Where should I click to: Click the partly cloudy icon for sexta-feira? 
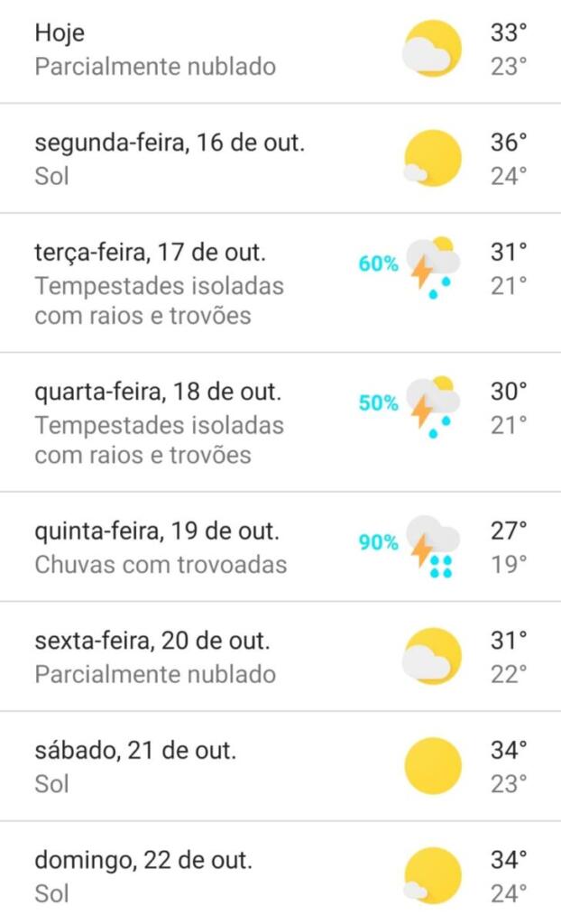(432, 656)
